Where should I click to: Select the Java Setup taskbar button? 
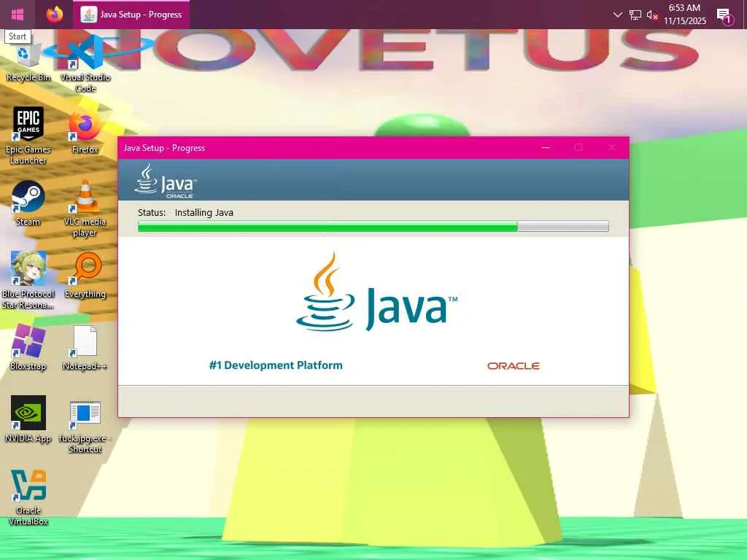click(131, 15)
